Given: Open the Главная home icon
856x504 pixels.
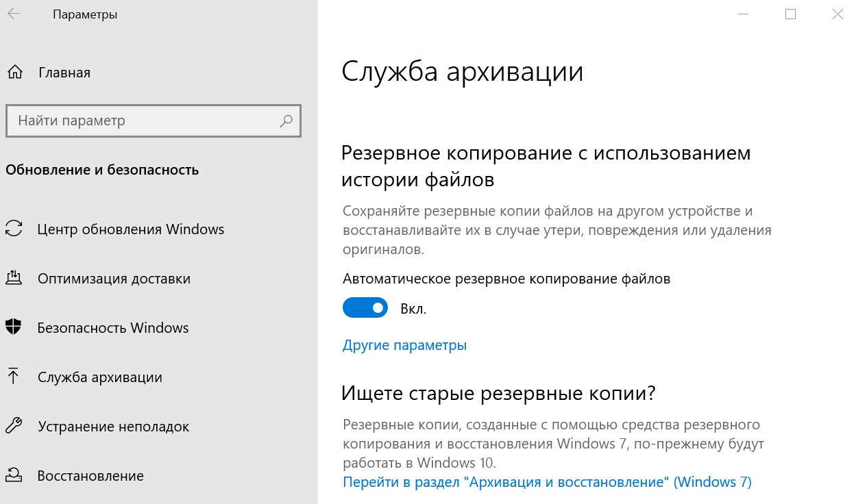Looking at the screenshot, I should (14, 73).
